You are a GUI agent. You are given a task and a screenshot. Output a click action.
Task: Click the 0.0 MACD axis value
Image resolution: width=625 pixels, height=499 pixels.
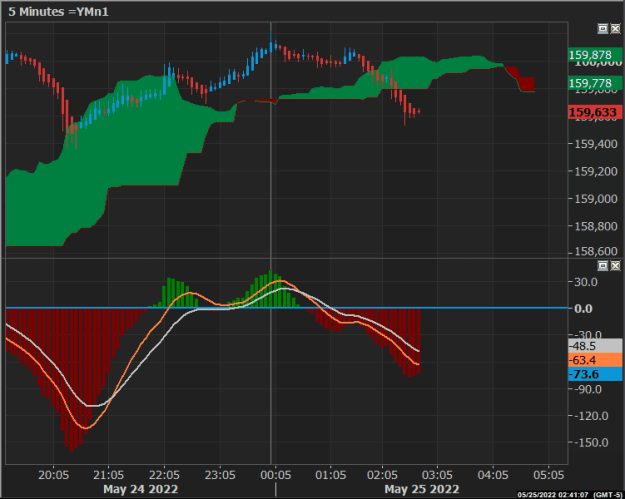583,309
